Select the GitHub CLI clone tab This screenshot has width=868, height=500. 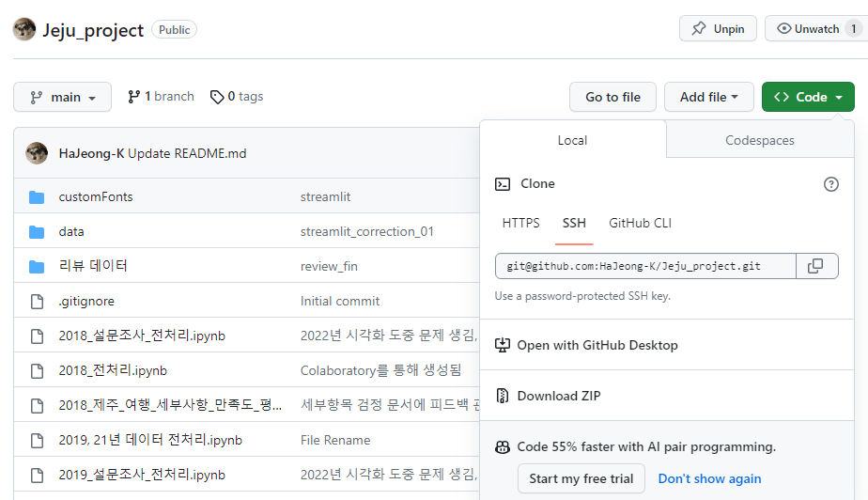click(640, 223)
